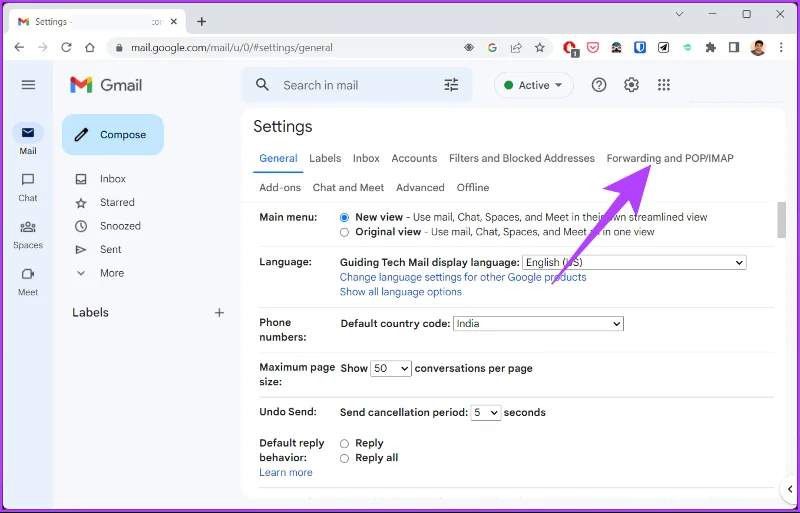
Task: Open the Settings gear icon
Action: (x=631, y=85)
